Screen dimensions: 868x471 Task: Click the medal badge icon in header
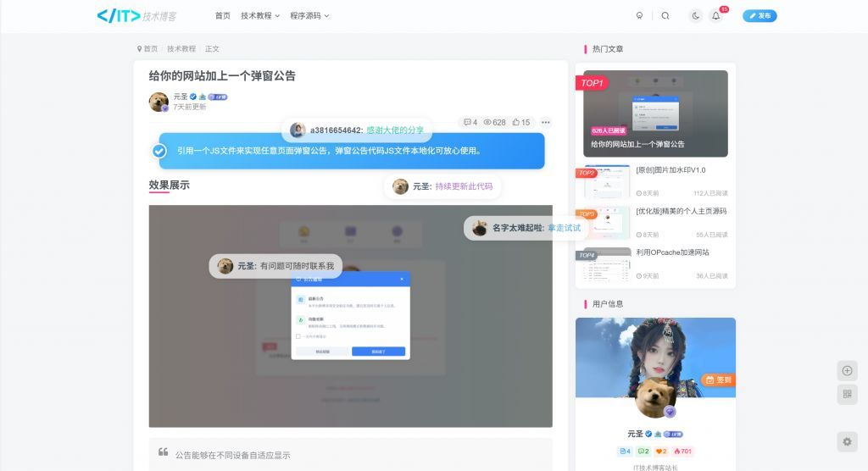tap(639, 15)
